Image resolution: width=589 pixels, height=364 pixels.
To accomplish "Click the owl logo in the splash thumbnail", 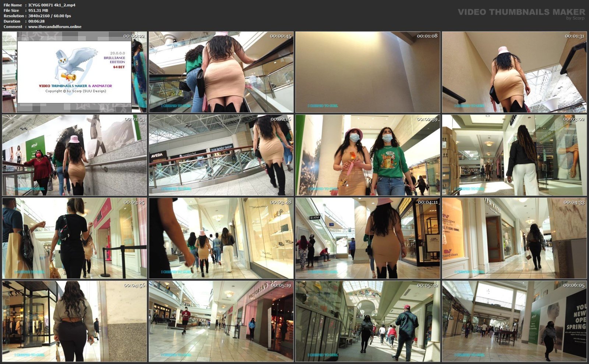I will tap(75, 65).
